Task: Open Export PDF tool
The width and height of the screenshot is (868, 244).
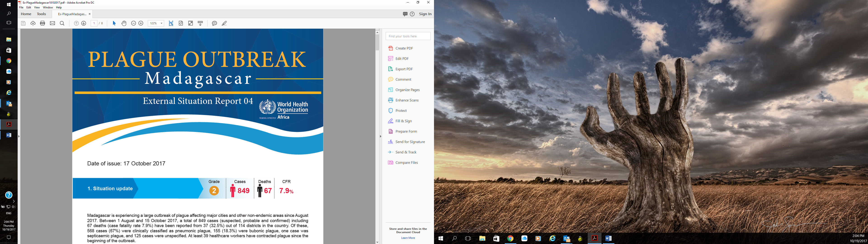Action: tap(400, 69)
